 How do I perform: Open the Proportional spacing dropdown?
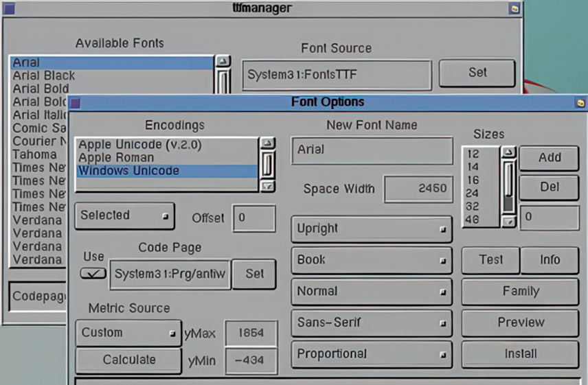pyautogui.click(x=372, y=354)
